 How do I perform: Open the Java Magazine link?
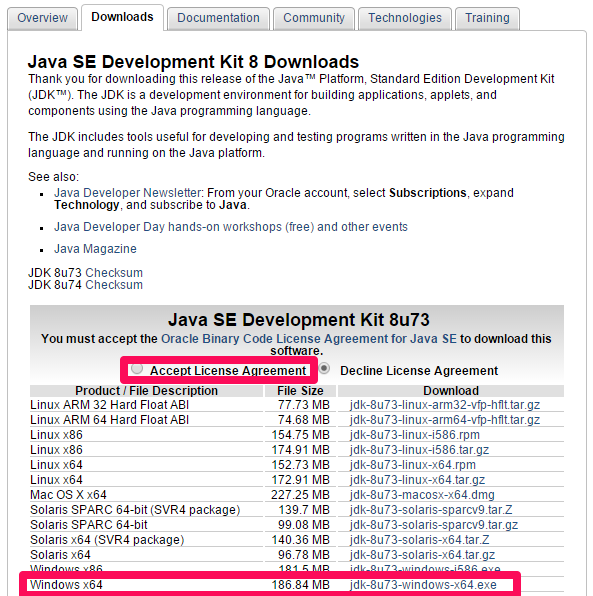95,249
